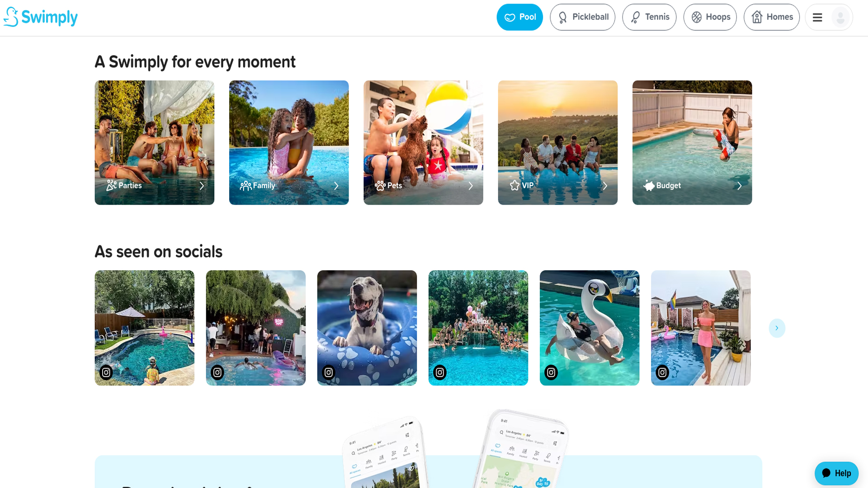Click Instagram icon on pink outfit photo
Screen dimensions: 868x488
pos(662,372)
